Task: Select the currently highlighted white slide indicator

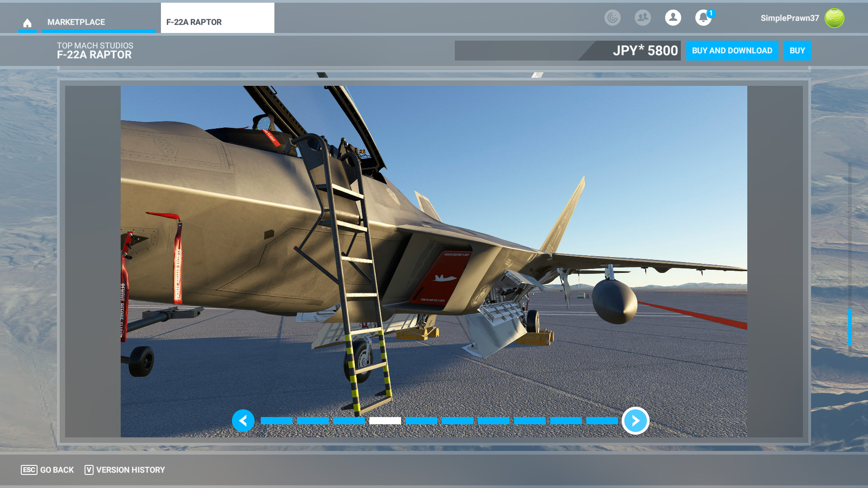Action: tap(385, 421)
